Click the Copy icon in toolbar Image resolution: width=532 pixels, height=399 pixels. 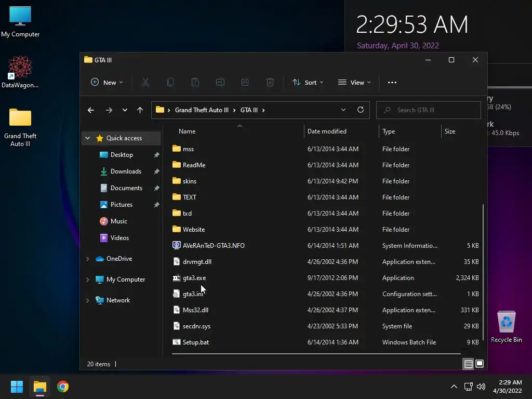(x=170, y=82)
